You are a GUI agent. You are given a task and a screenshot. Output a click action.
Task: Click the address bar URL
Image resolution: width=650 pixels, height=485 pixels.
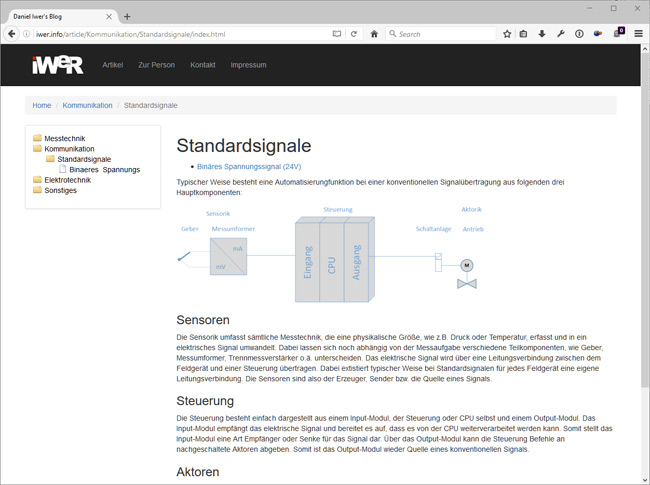(x=130, y=34)
